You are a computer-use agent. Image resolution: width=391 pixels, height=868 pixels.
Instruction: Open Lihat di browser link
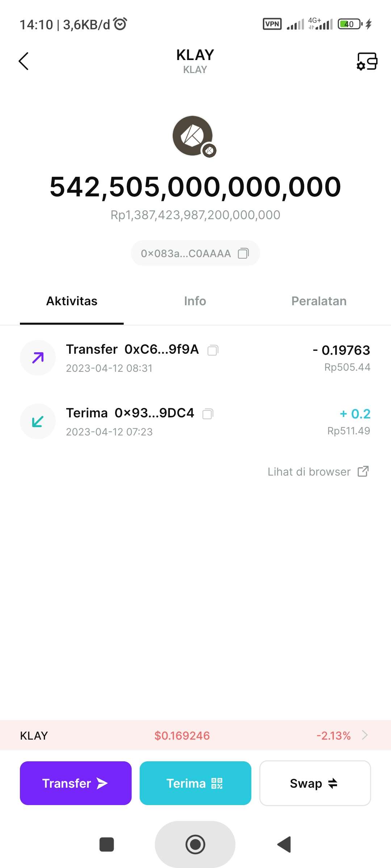309,472
